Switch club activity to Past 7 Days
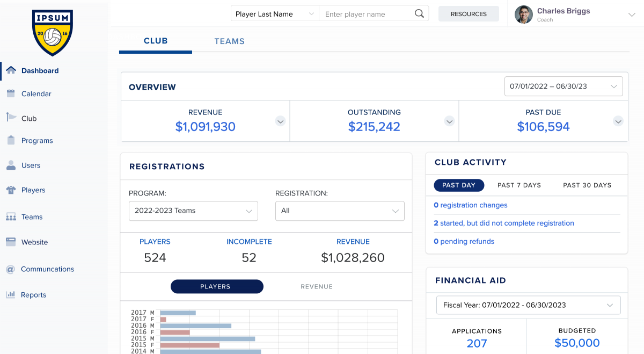Viewport: 644px width, 354px height. (x=519, y=185)
